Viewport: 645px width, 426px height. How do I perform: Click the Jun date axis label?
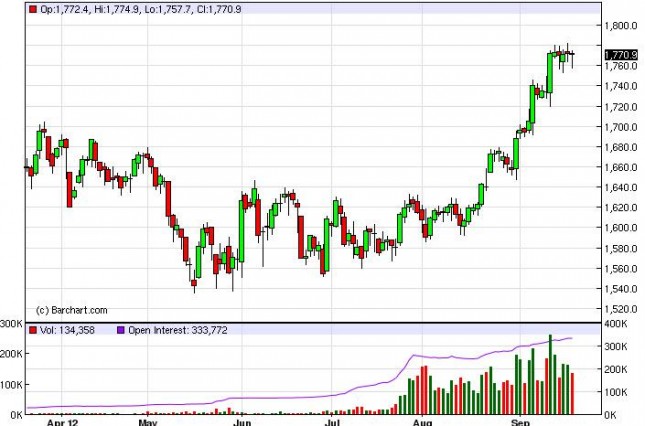coord(242,422)
